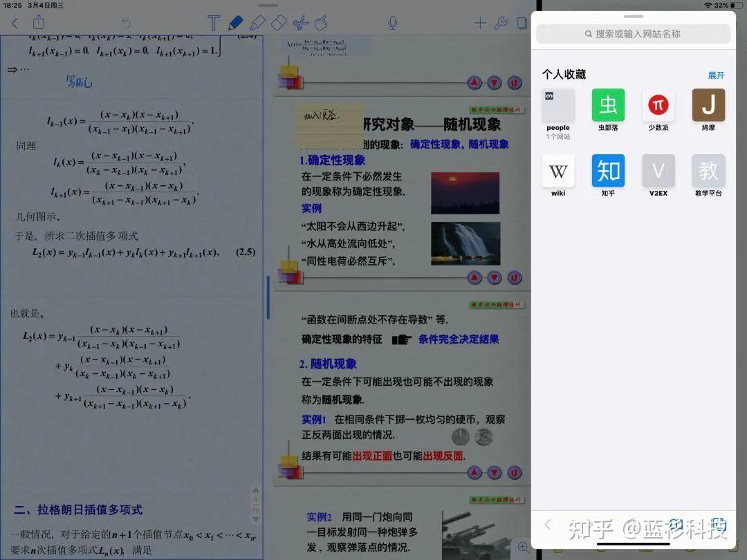Select the Text tool in the toolbar

tap(213, 23)
